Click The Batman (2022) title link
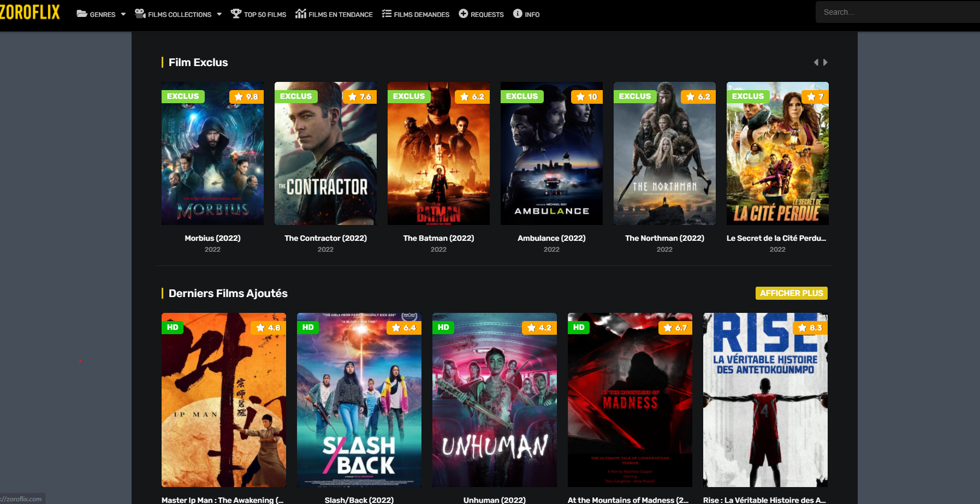 coord(438,238)
